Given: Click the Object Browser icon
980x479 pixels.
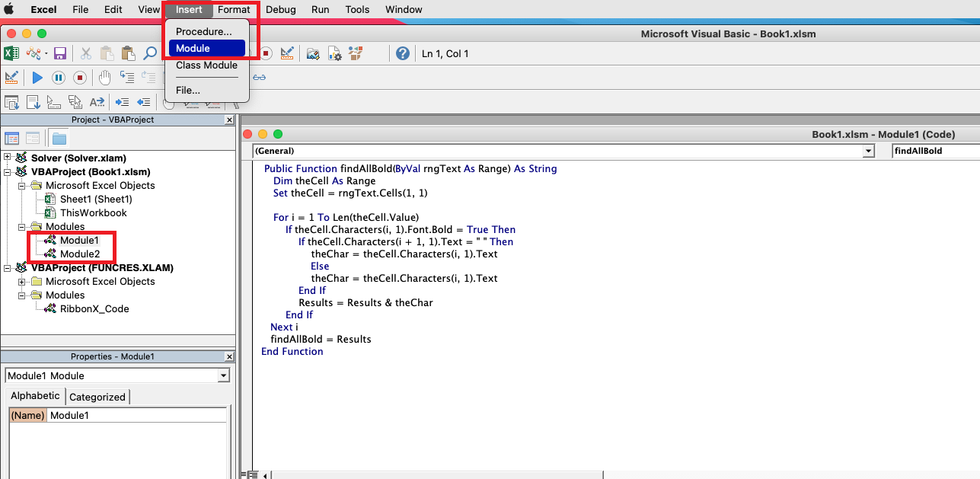Looking at the screenshot, I should point(356,53).
